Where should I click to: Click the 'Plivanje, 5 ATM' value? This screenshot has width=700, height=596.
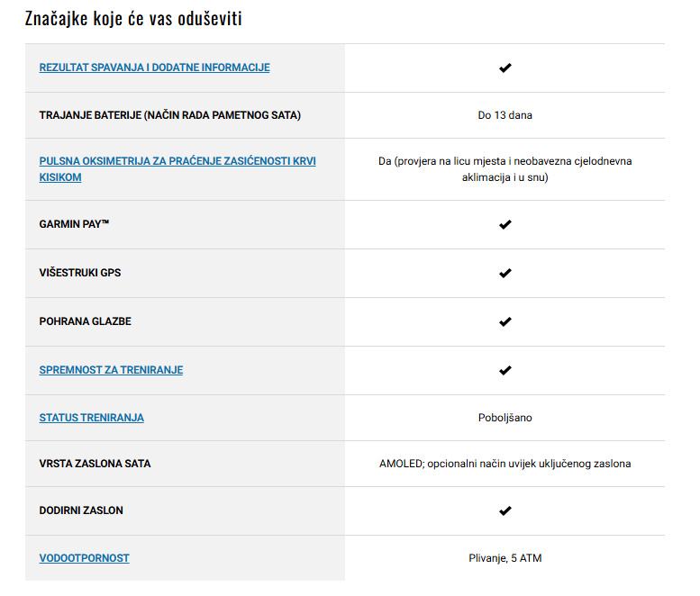[x=505, y=558]
